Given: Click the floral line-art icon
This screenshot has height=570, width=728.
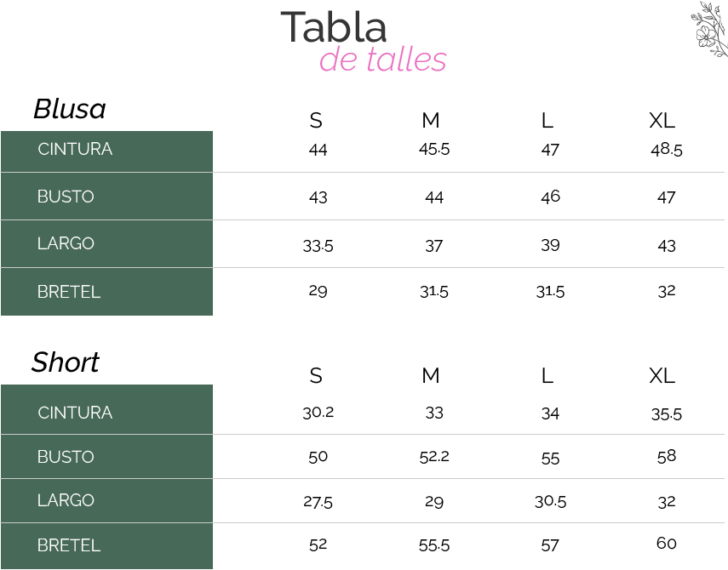Looking at the screenshot, I should (x=710, y=29).
